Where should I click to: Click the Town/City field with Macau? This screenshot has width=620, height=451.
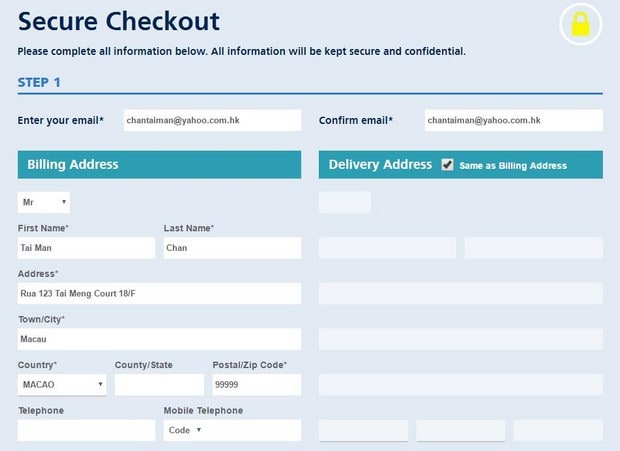[159, 339]
